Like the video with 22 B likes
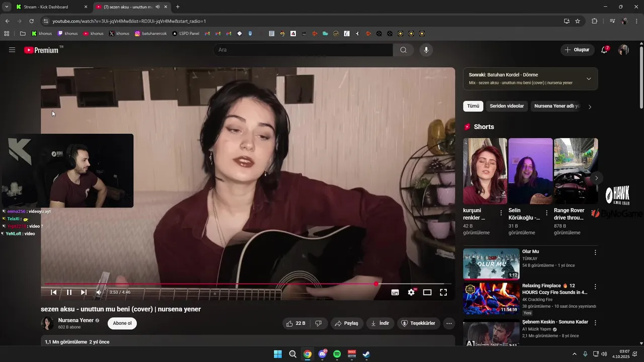 [296, 323]
